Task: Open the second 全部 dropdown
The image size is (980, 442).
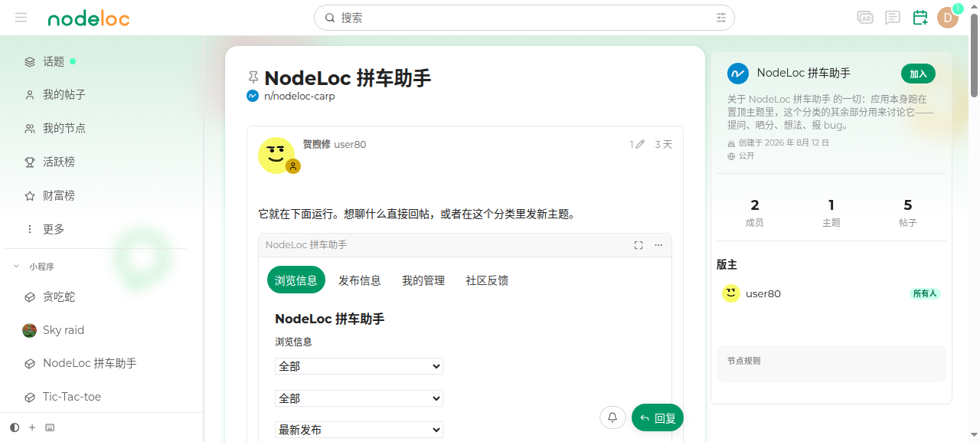Action: tap(359, 398)
